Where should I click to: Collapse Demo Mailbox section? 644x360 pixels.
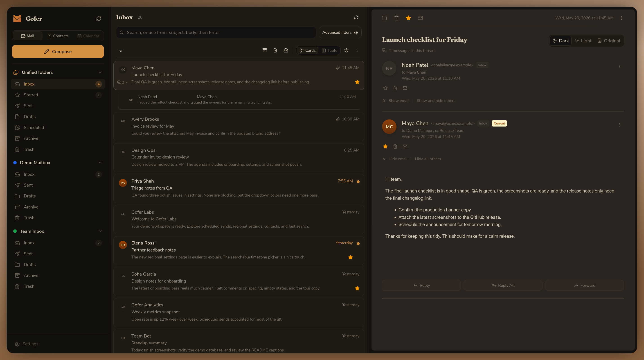pos(100,163)
